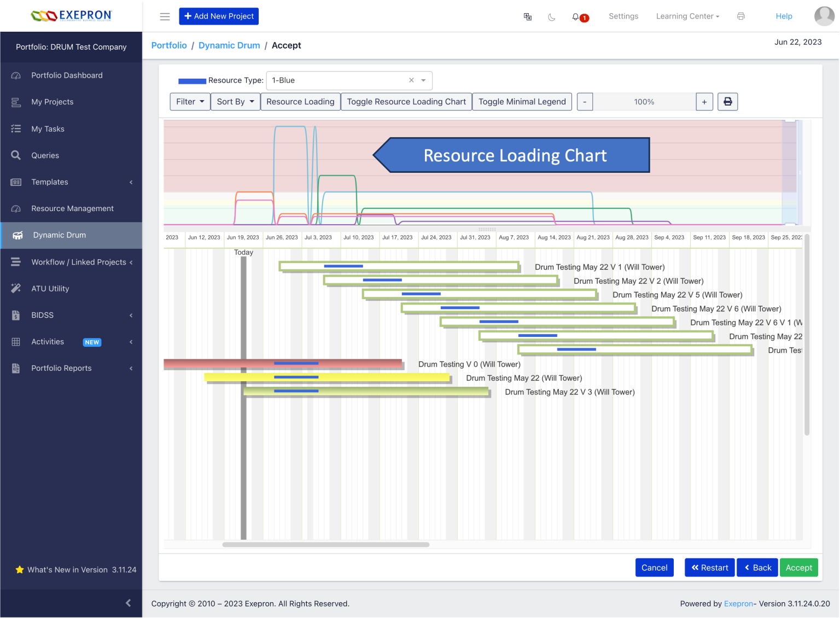
Task: Open the Resource Type 1-Blue dropdown
Action: (423, 80)
